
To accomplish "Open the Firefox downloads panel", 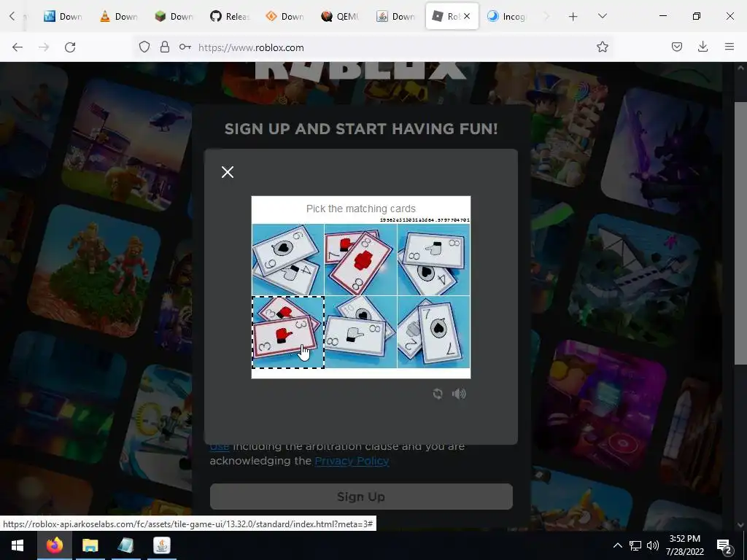I will (703, 47).
